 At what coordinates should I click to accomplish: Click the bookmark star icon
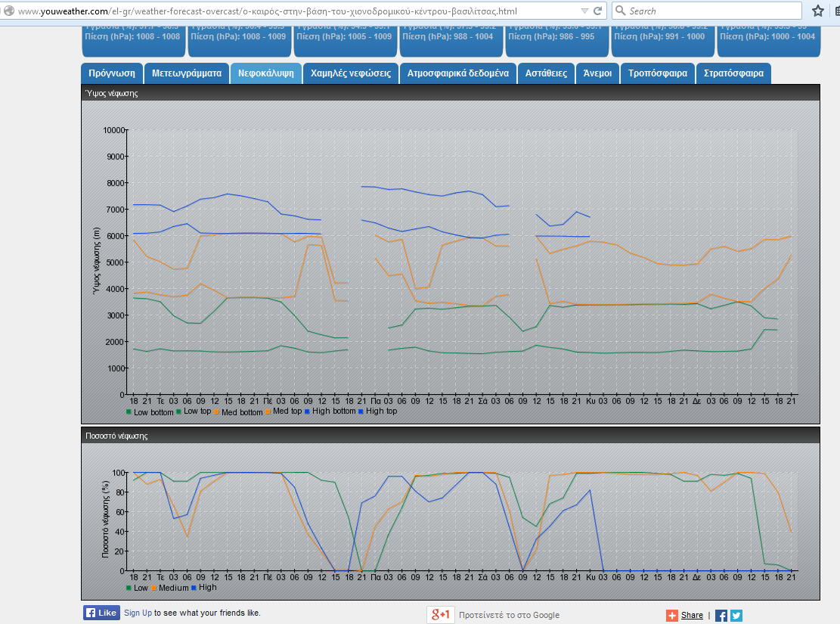pyautogui.click(x=817, y=11)
